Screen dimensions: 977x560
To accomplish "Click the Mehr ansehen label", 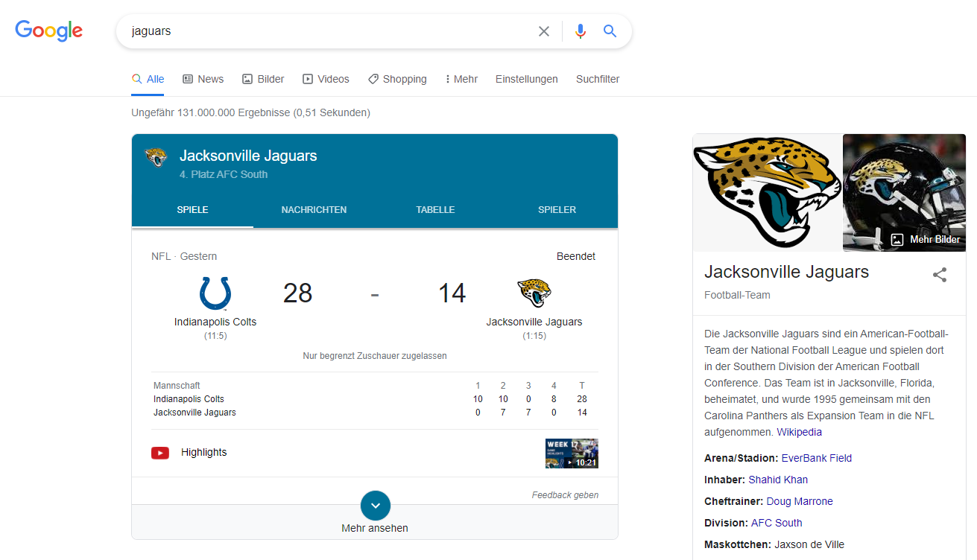I will click(375, 528).
